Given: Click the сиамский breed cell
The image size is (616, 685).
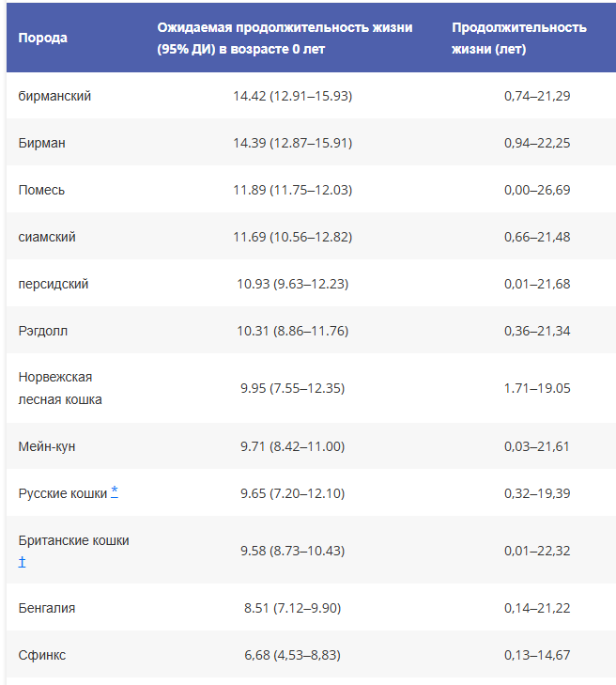Looking at the screenshot, I should 47,237.
